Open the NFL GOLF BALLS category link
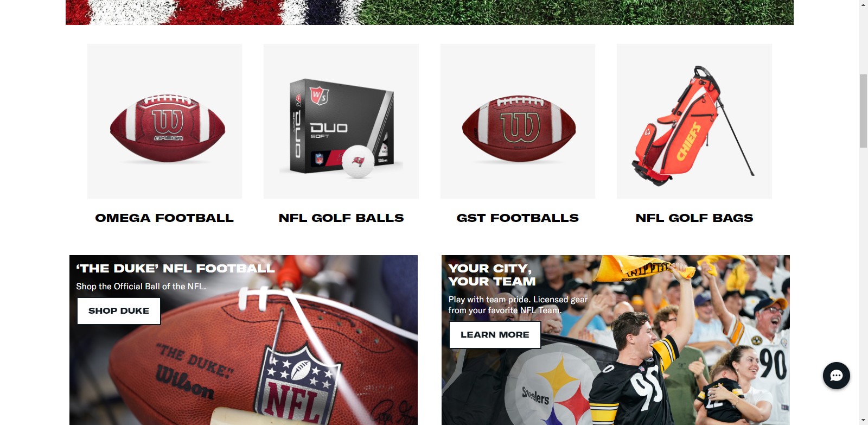This screenshot has height=425, width=868. click(x=341, y=218)
